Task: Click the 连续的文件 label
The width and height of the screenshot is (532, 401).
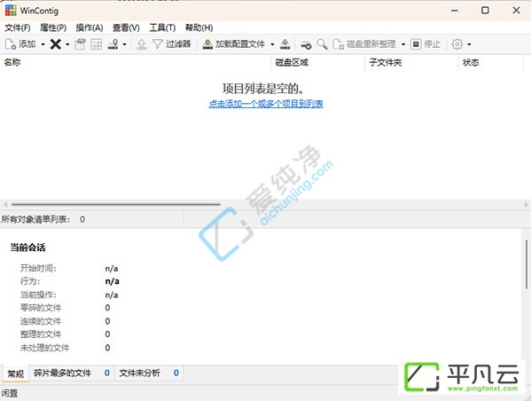Action: click(41, 321)
